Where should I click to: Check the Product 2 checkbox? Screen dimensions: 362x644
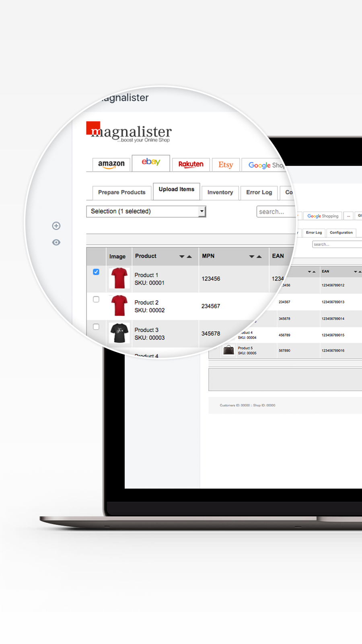tap(96, 299)
